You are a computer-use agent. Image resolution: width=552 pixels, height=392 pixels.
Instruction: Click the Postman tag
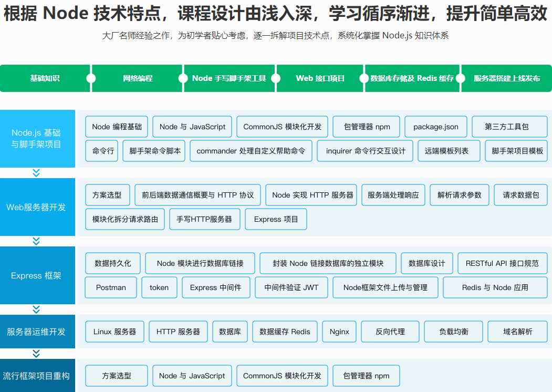(x=111, y=287)
